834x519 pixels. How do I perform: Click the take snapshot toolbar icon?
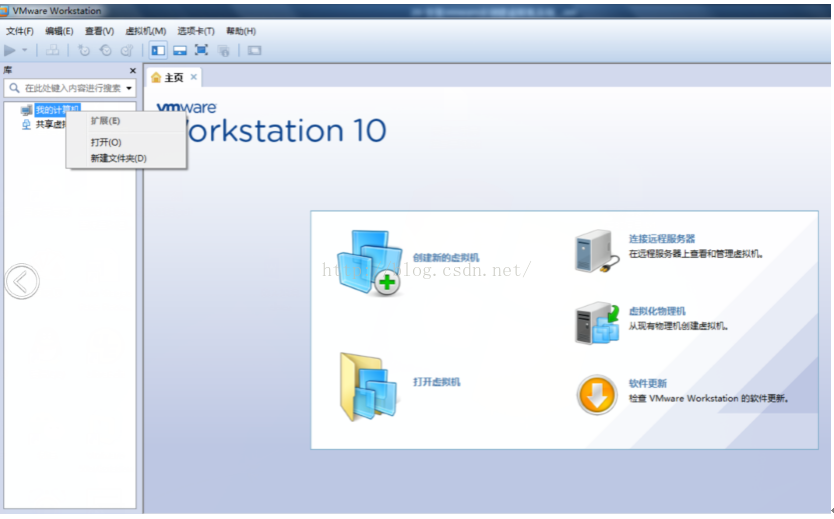point(84,51)
